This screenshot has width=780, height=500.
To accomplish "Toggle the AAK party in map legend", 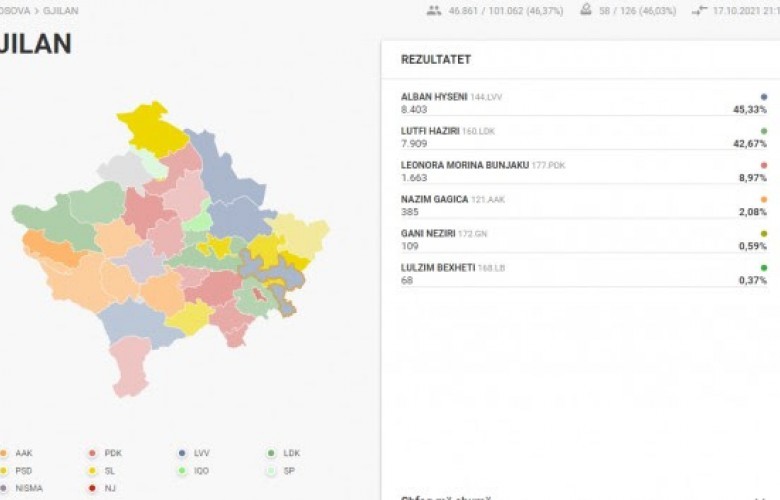I will (23, 453).
